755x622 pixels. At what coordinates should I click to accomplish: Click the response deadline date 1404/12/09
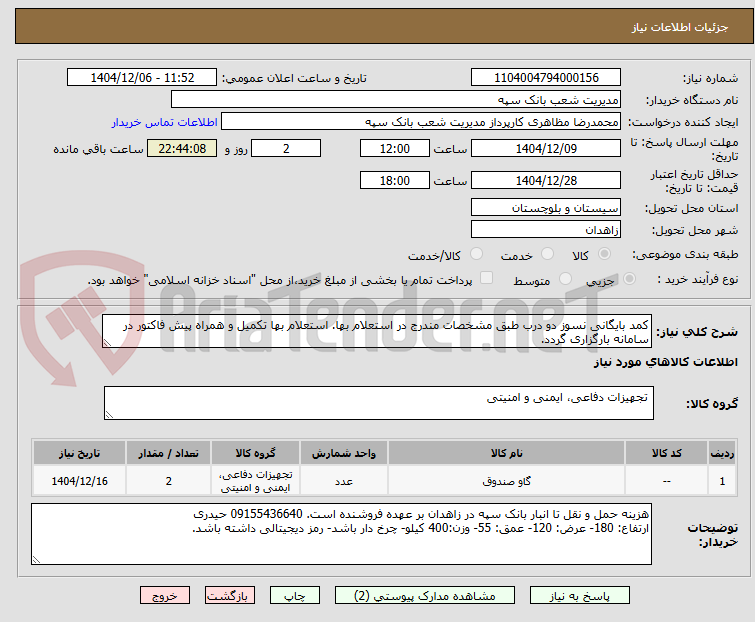point(546,148)
